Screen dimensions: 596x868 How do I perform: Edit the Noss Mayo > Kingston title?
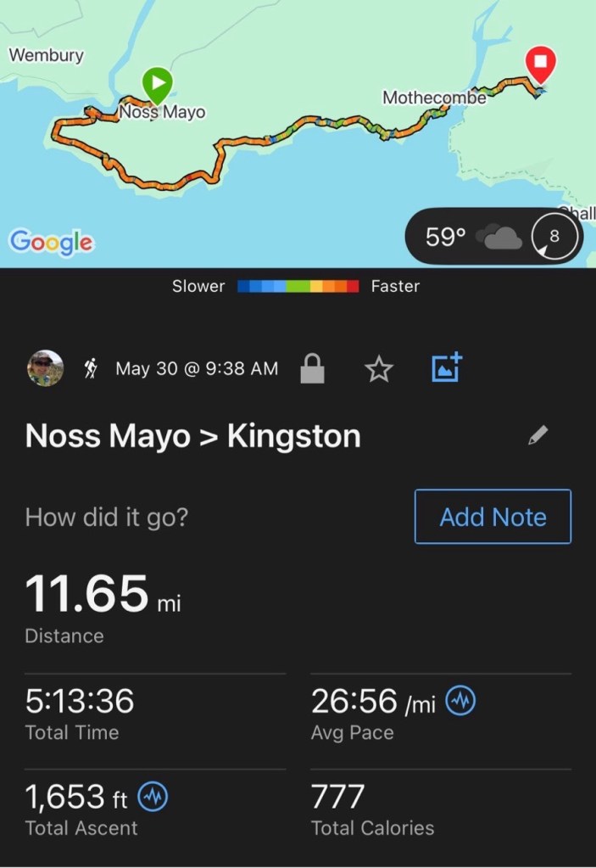[x=538, y=435]
